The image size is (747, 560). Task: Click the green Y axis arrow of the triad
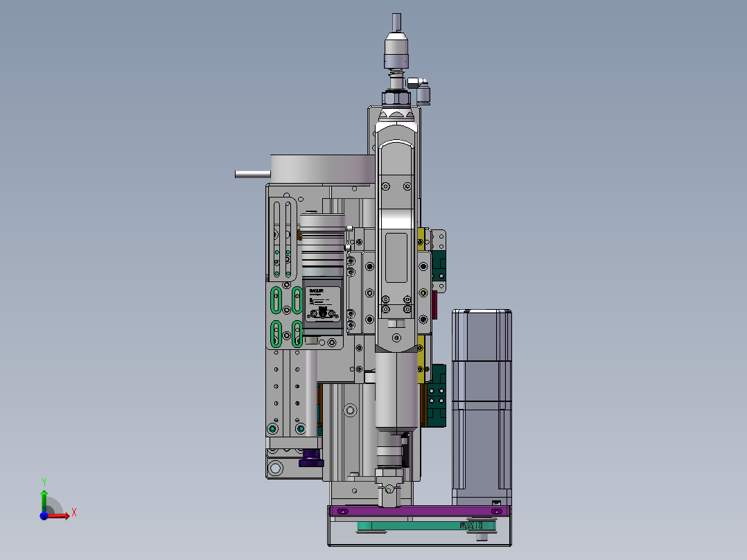[44, 500]
